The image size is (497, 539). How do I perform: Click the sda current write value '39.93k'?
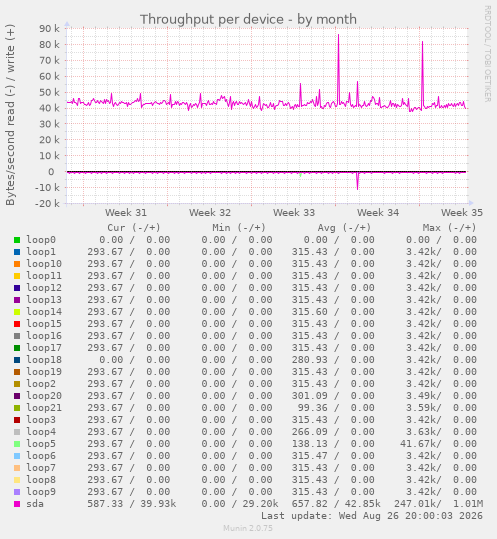click(158, 504)
